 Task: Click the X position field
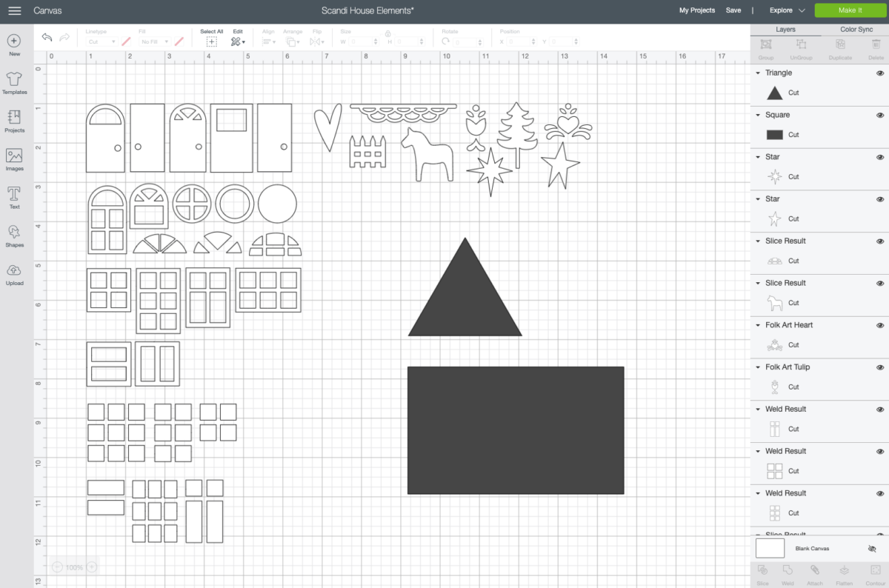click(x=523, y=42)
